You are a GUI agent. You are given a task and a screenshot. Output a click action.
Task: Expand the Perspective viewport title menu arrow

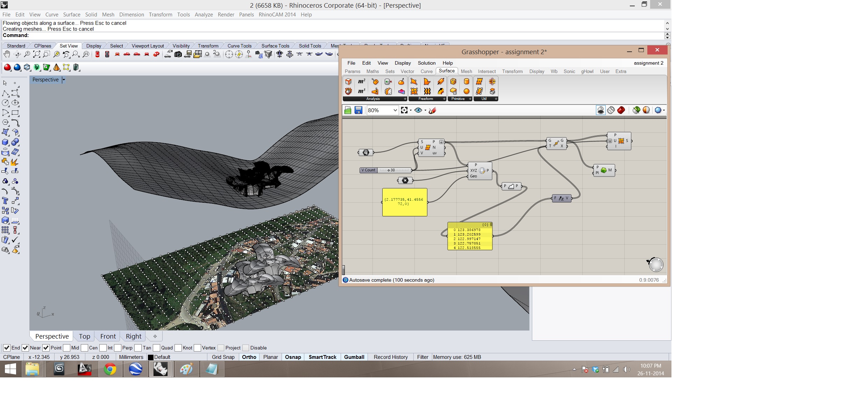click(64, 80)
